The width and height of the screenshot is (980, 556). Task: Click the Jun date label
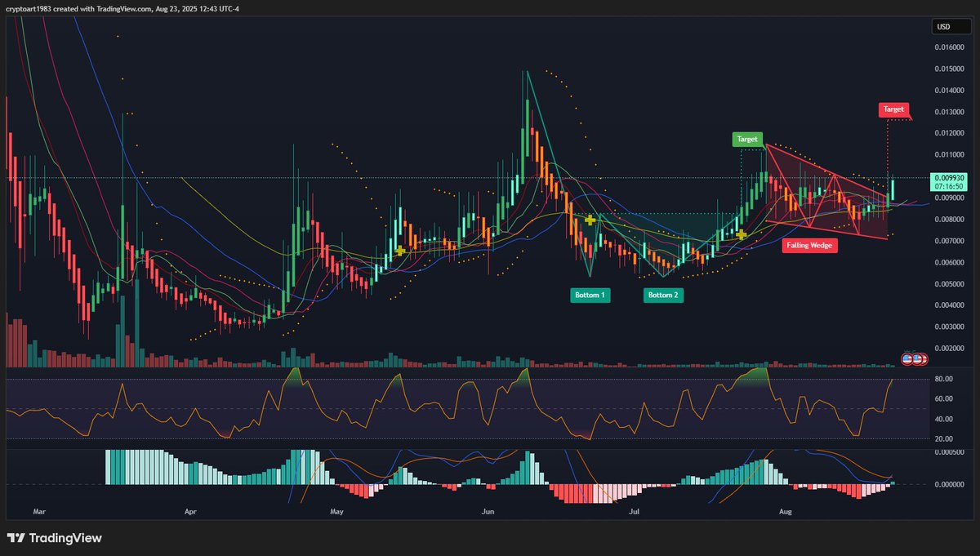pos(488,512)
